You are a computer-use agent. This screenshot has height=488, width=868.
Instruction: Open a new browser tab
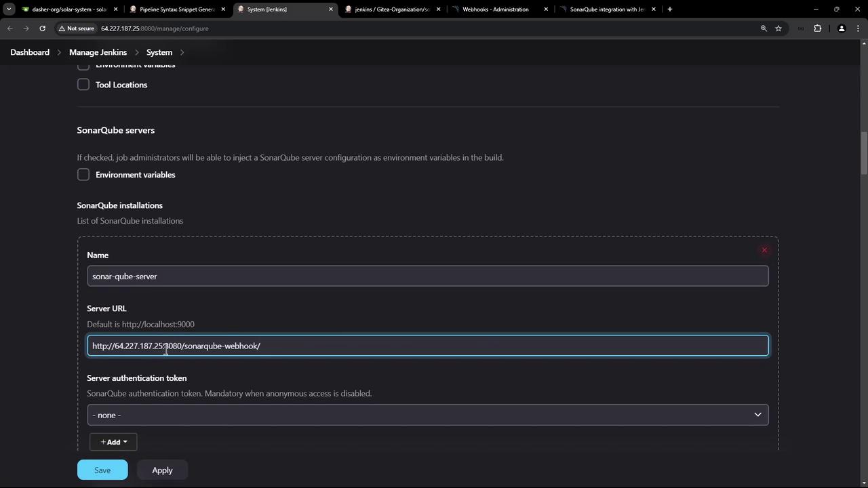pyautogui.click(x=670, y=9)
